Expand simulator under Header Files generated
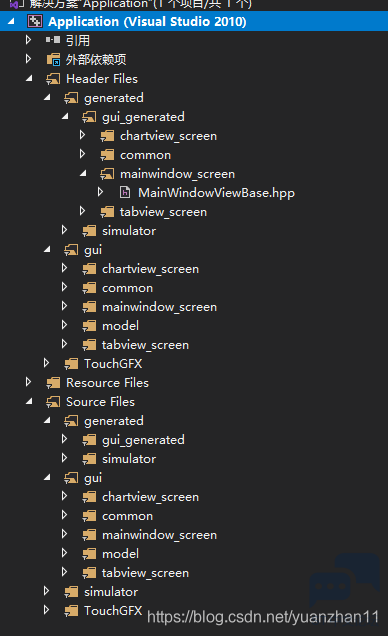 coord(64,230)
